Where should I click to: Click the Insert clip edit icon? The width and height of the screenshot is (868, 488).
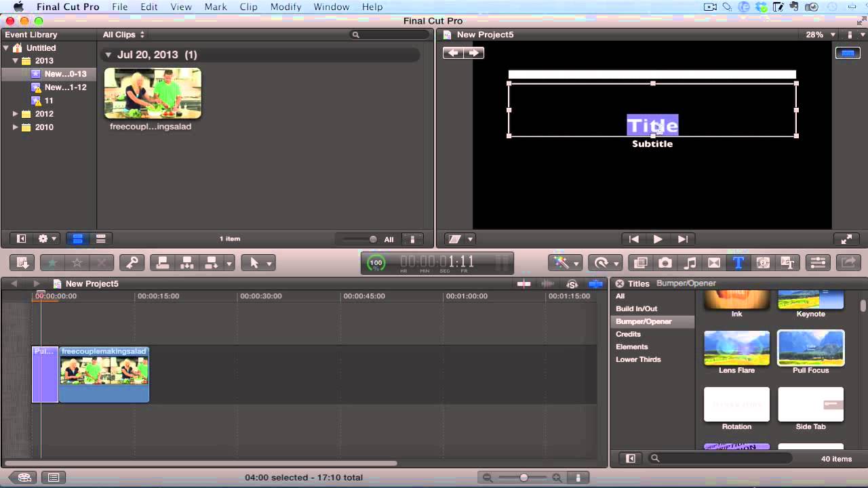(186, 263)
